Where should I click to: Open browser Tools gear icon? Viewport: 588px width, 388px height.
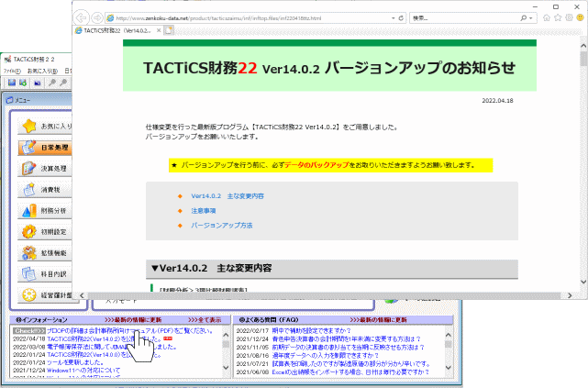coord(570,17)
